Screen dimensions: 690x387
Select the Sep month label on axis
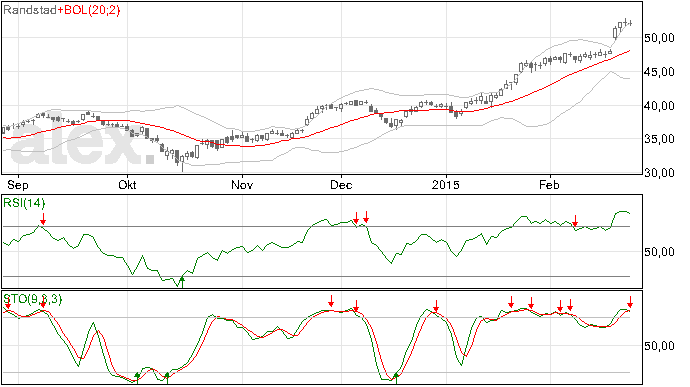tap(18, 184)
